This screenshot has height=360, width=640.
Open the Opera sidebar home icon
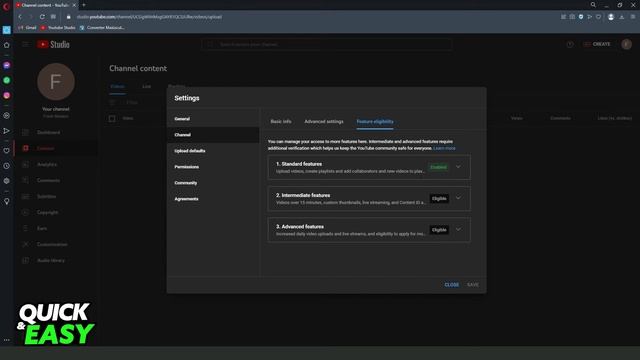click(x=7, y=45)
